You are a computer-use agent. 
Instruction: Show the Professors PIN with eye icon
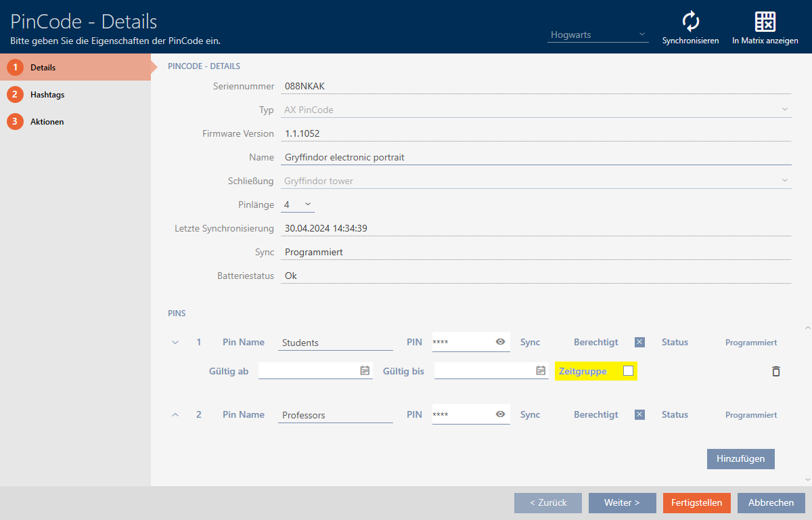pos(500,414)
